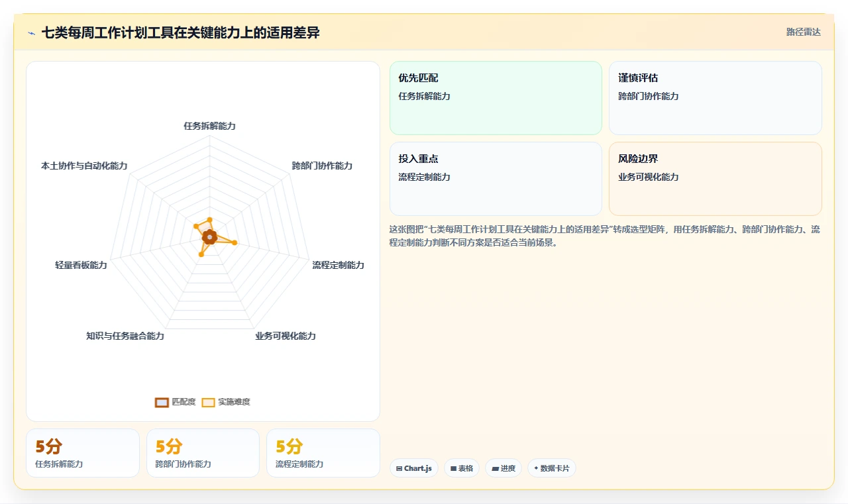
Task: Click the 进度 chip icon
Action: pos(495,468)
